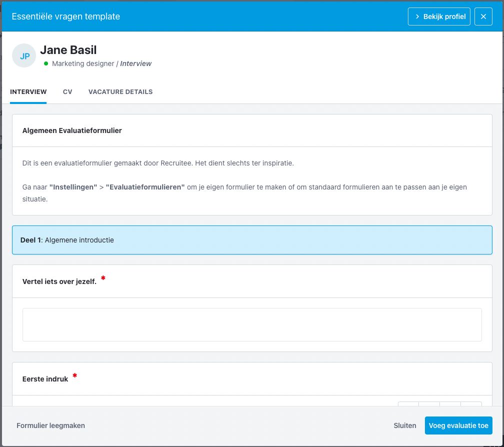Screen dimensions: 504x447
Task: Open the profile via Bekijk profiel
Action: point(439,16)
